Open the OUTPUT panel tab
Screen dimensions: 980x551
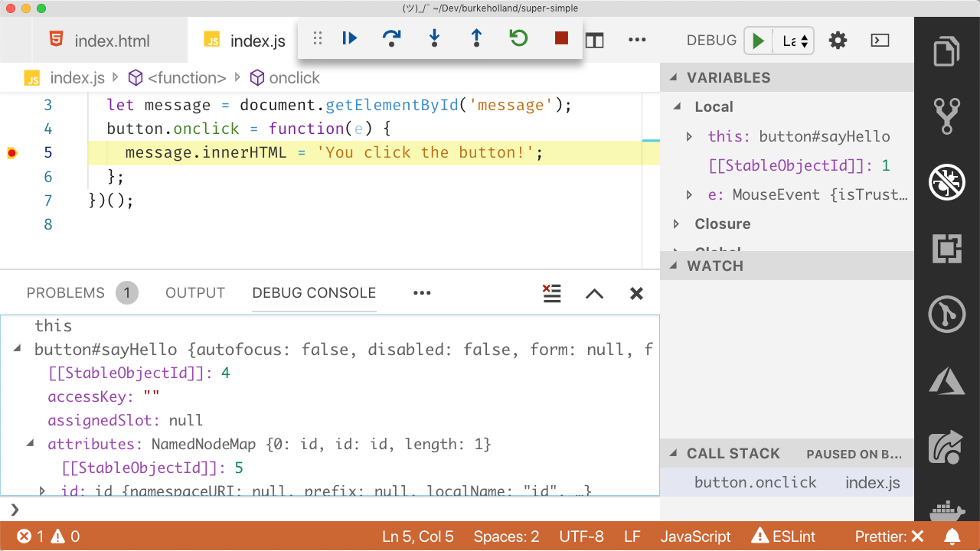pyautogui.click(x=195, y=293)
